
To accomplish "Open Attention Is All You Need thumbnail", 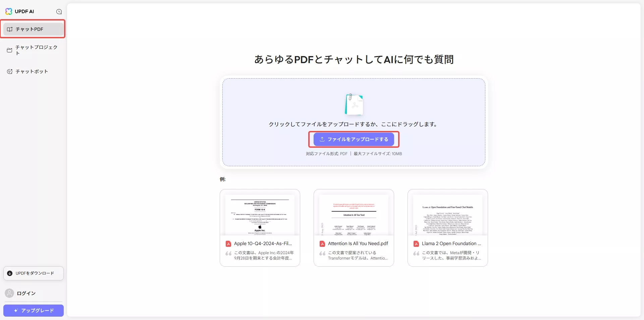I will tap(354, 215).
